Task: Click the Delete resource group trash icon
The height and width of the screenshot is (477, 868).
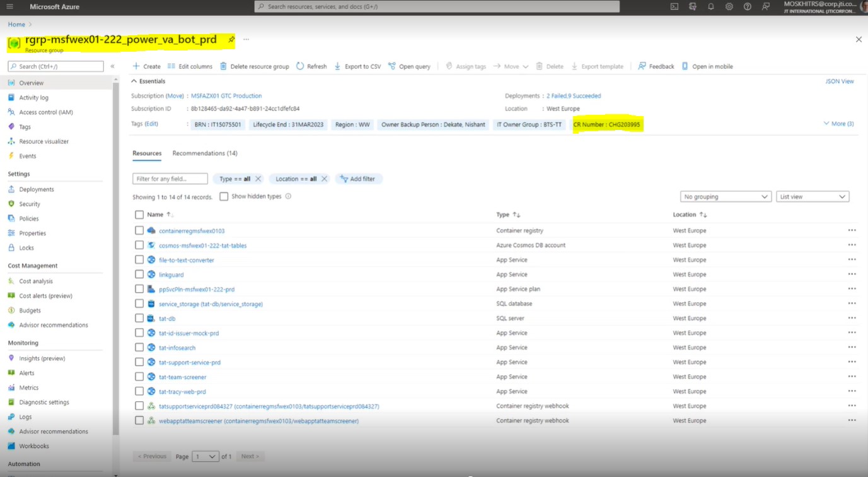Action: (x=223, y=66)
